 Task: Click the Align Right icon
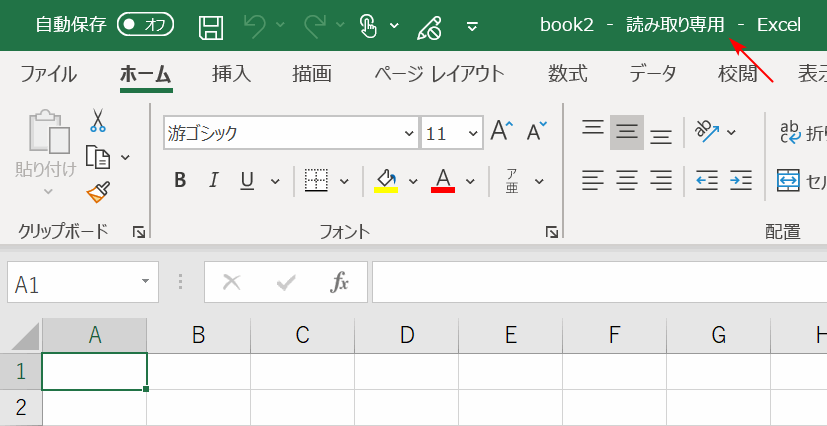tap(661, 181)
